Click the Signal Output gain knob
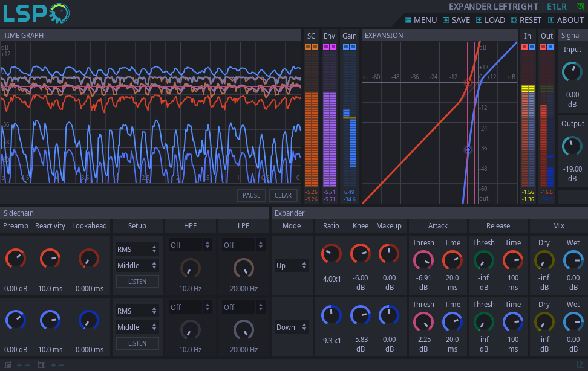This screenshot has width=588, height=371. [572, 146]
